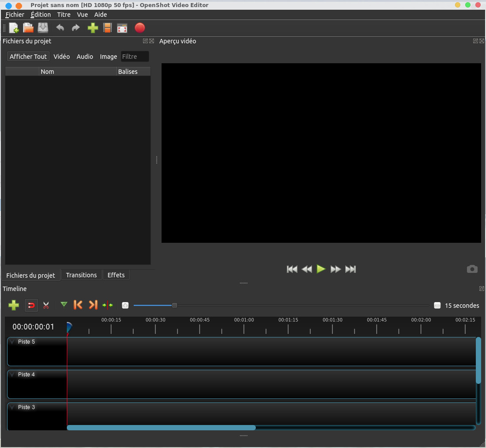Add a marker with green triangle icon
Screen dimensions: 486x448
pos(64,305)
